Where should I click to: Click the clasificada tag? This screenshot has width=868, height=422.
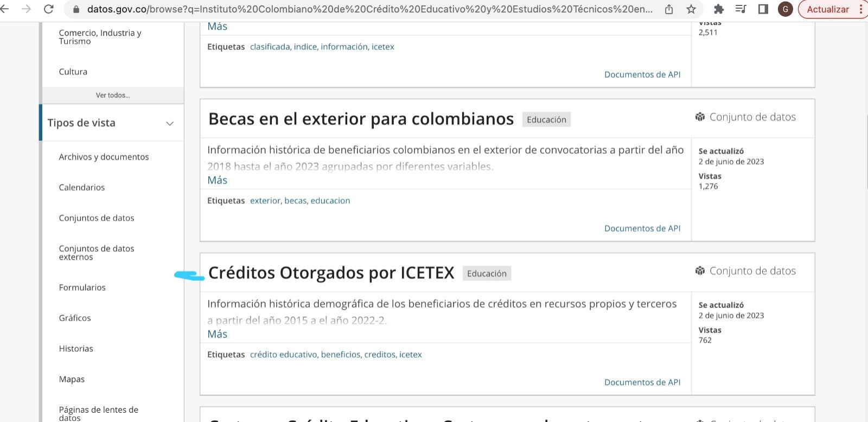[270, 47]
